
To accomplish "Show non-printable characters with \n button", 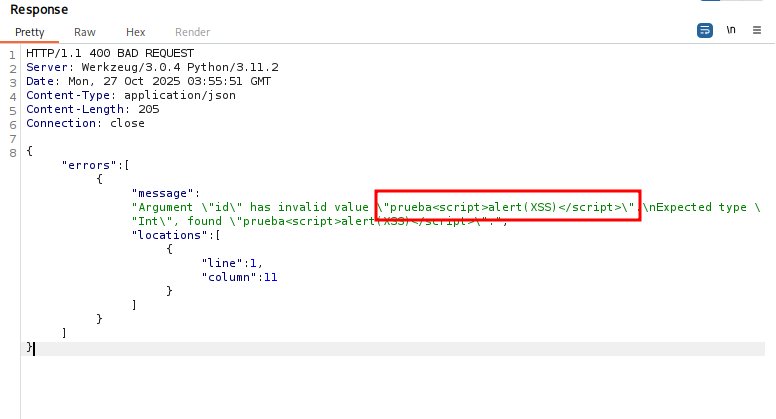I will 731,31.
